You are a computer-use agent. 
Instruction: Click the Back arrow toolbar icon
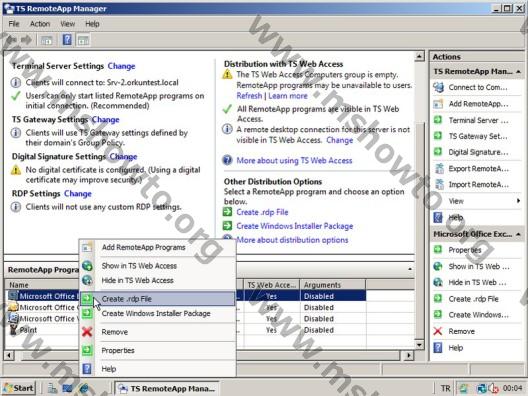pyautogui.click(x=11, y=40)
